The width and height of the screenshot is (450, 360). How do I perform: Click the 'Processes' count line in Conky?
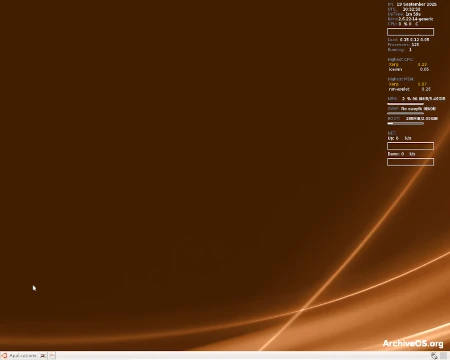coord(403,44)
